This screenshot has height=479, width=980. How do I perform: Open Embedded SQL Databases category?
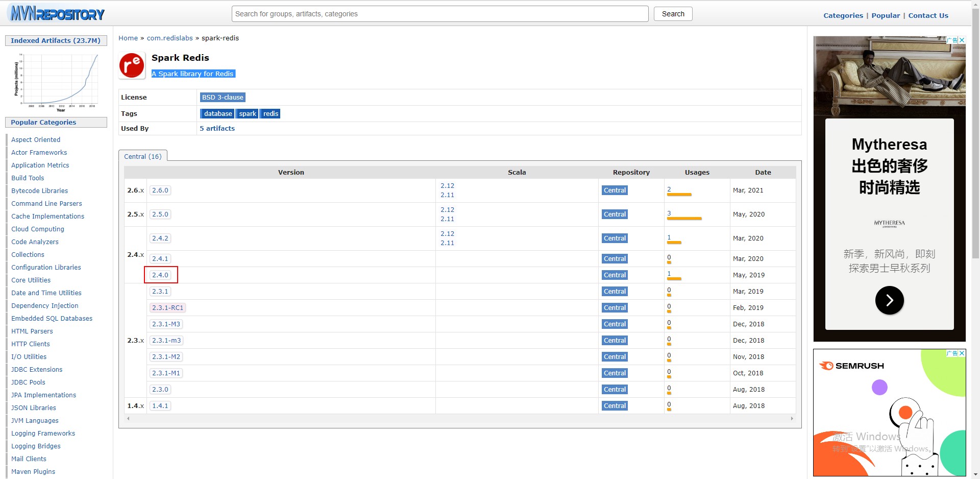pyautogui.click(x=52, y=318)
